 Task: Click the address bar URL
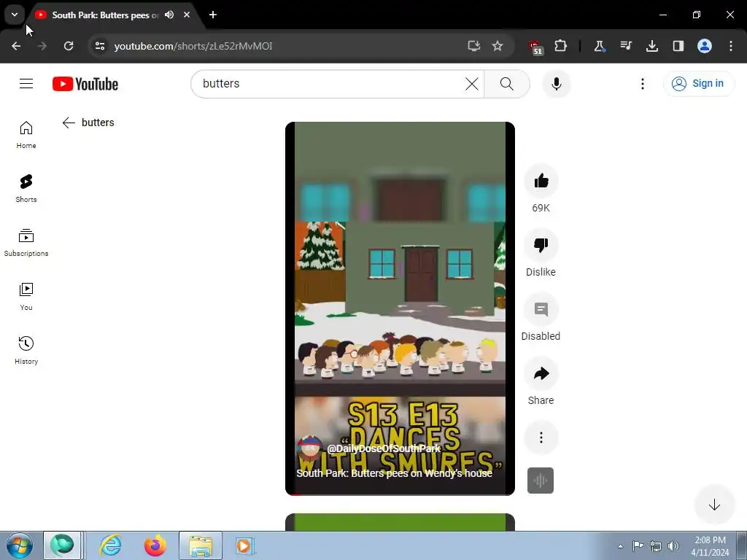click(193, 46)
